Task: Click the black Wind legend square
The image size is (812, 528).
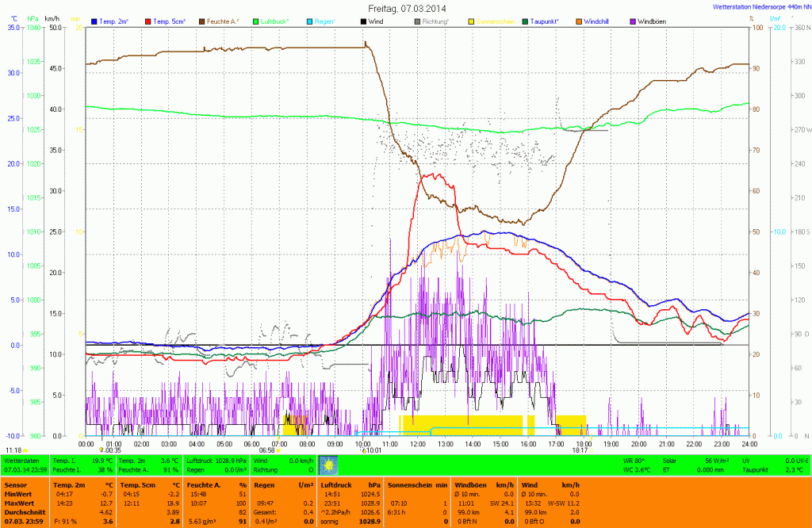Action: 364,21
